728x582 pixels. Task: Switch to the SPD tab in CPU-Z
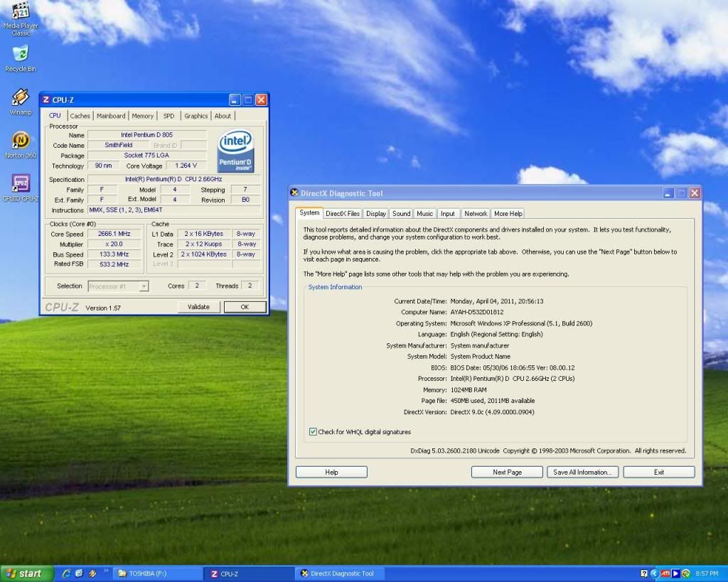(x=169, y=116)
